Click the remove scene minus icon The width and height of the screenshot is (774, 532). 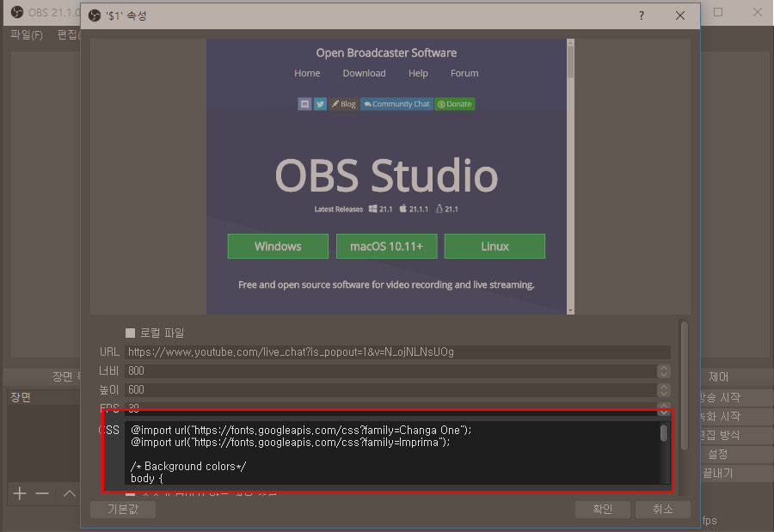pos(42,493)
